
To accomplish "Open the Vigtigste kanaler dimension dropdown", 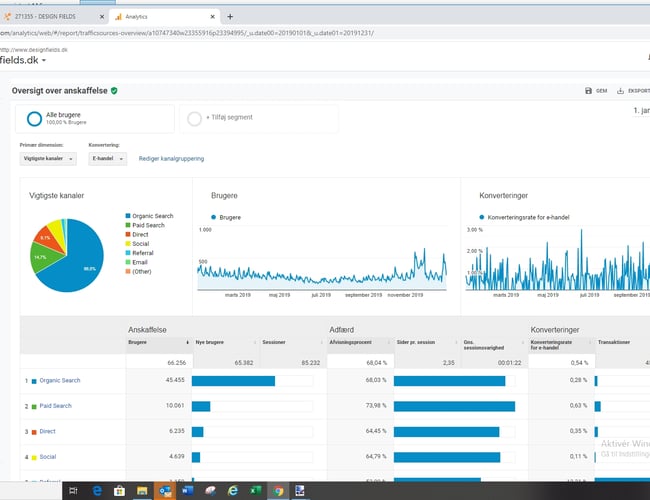I will coord(50,158).
